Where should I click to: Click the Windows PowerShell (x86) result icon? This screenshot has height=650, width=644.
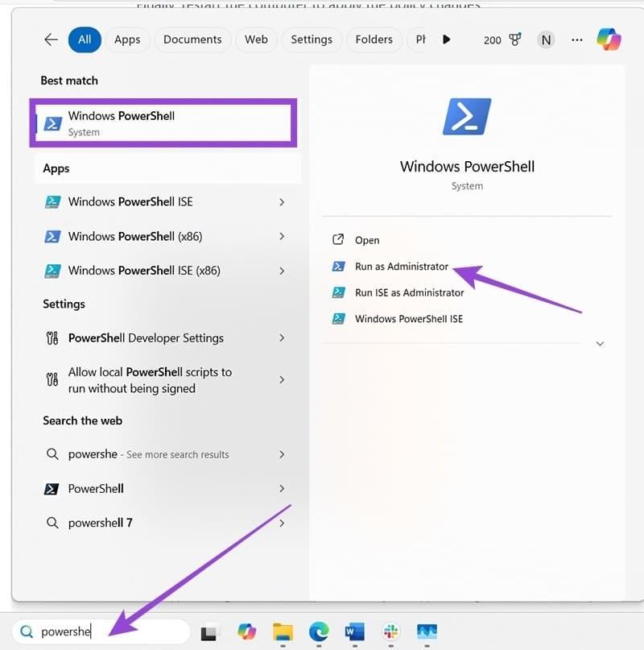coord(52,236)
